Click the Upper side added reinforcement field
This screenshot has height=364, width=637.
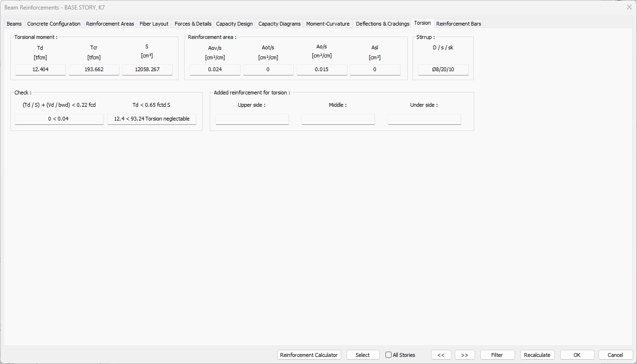pos(252,119)
